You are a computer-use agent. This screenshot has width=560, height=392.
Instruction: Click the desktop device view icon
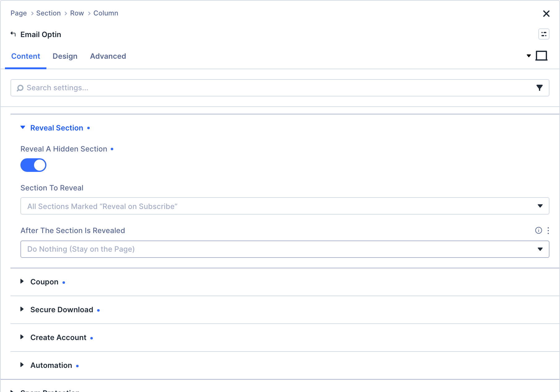[x=541, y=56]
